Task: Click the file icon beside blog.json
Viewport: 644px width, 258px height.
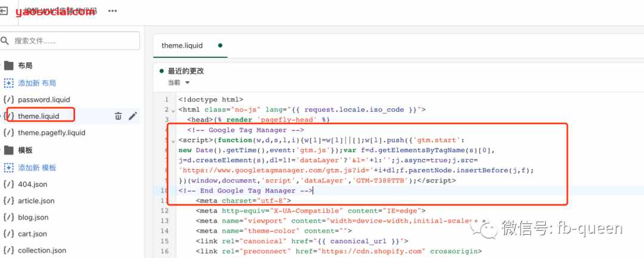Action: pyautogui.click(x=8, y=217)
